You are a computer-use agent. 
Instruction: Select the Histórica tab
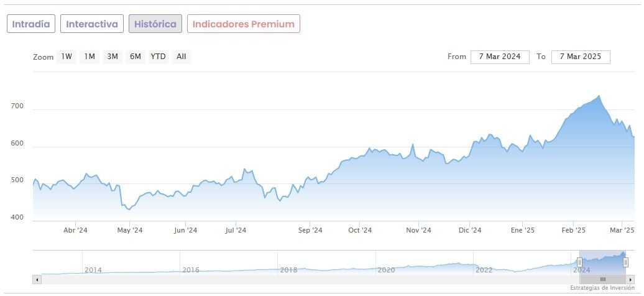point(155,24)
